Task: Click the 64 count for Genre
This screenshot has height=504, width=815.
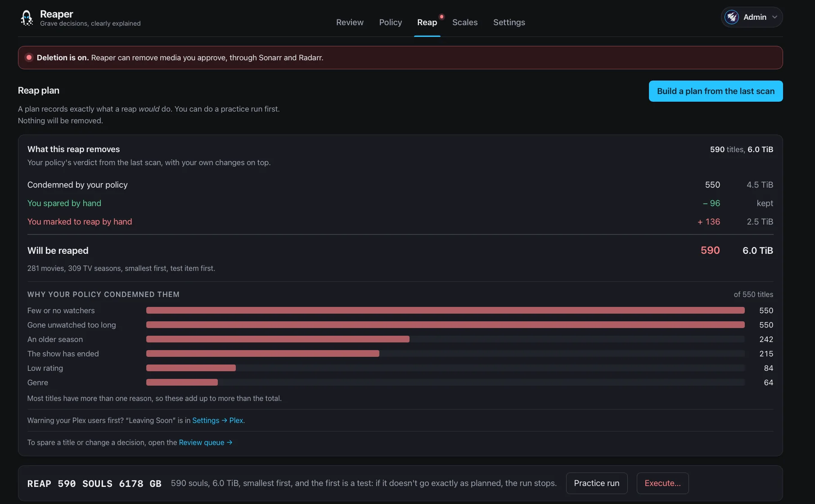Action: click(769, 382)
